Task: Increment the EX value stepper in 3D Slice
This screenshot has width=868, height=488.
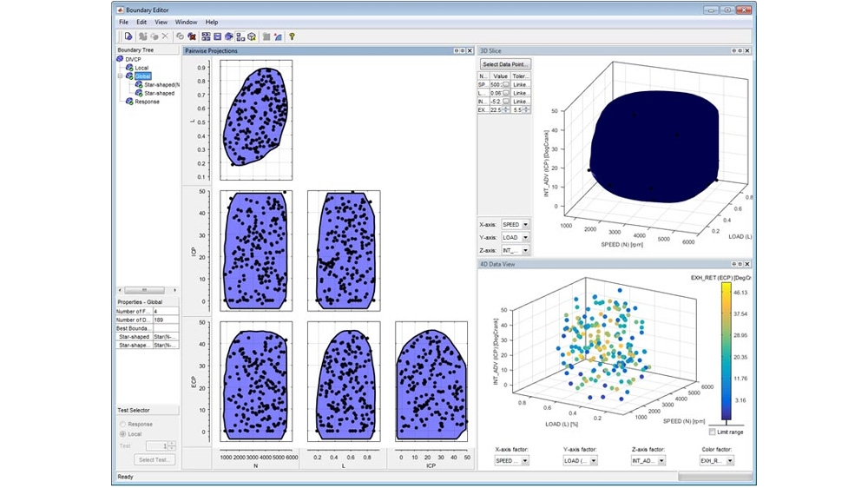Action: coord(507,108)
